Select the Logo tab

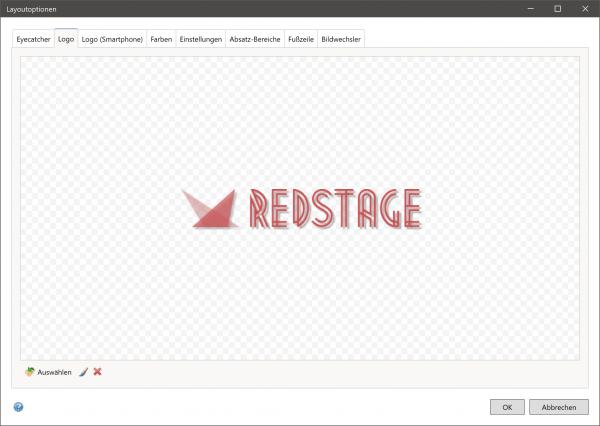66,40
